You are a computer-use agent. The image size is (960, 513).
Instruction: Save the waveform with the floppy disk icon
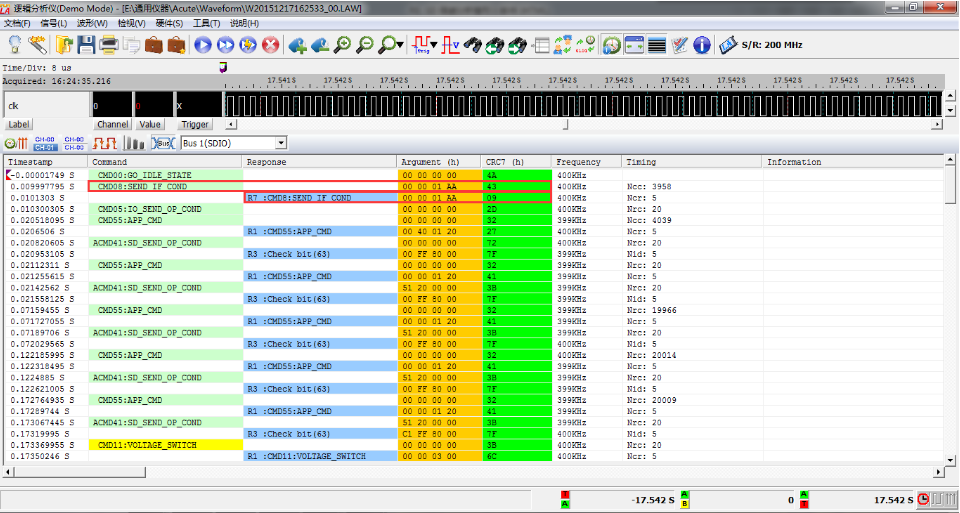coord(86,45)
